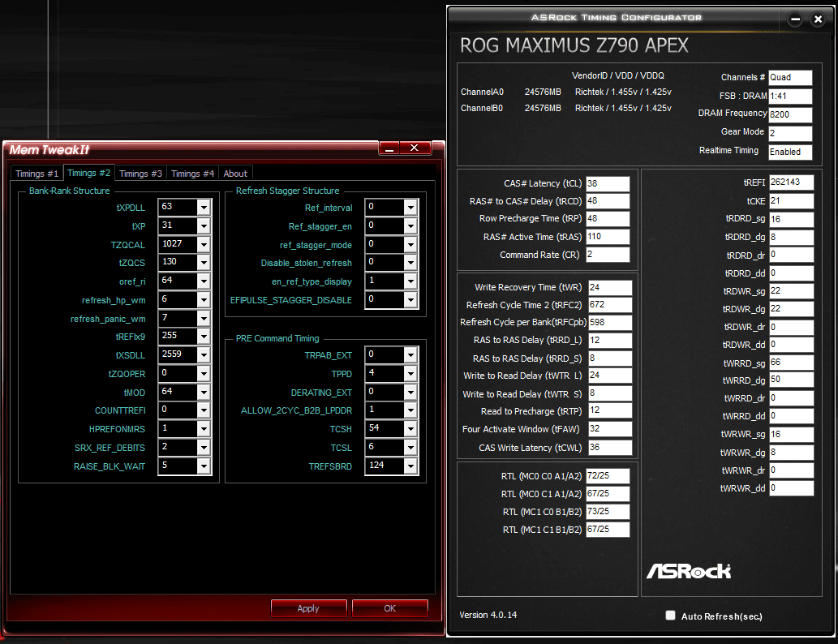Screen dimensions: 838x644
Task: Expand the tMOD dropdown arrow
Action: (204, 393)
